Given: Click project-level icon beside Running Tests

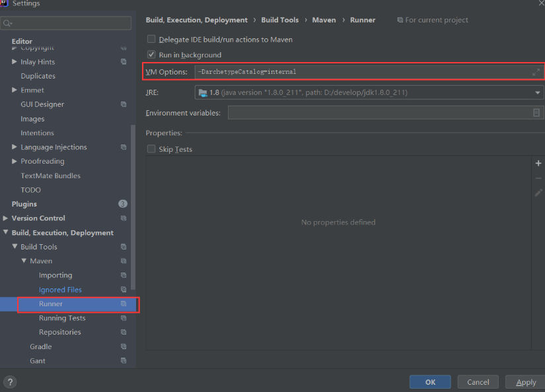Looking at the screenshot, I should 124,317.
